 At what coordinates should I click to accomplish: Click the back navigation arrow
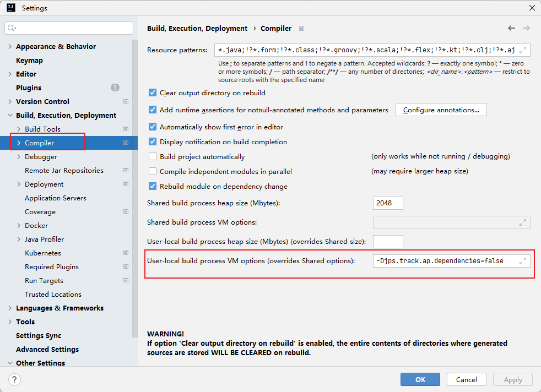pyautogui.click(x=511, y=28)
